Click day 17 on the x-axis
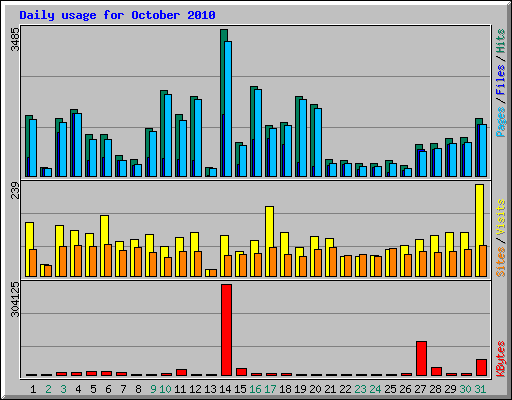 click(270, 389)
